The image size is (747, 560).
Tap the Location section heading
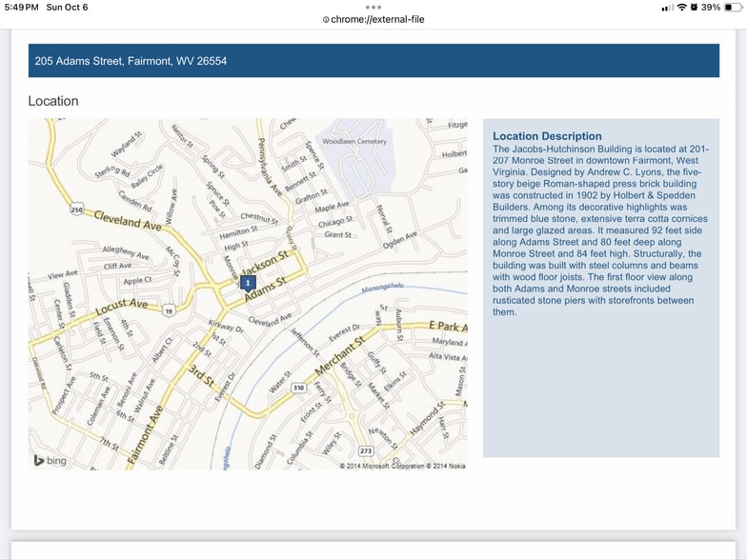coord(53,101)
